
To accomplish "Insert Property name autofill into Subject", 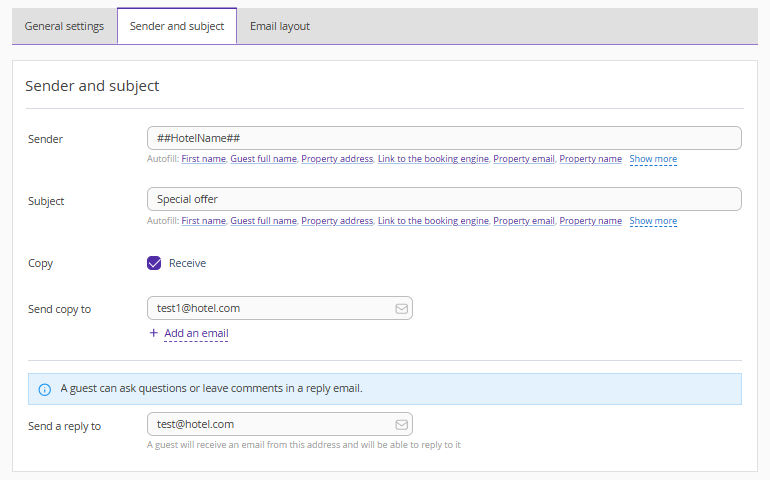I will [590, 221].
